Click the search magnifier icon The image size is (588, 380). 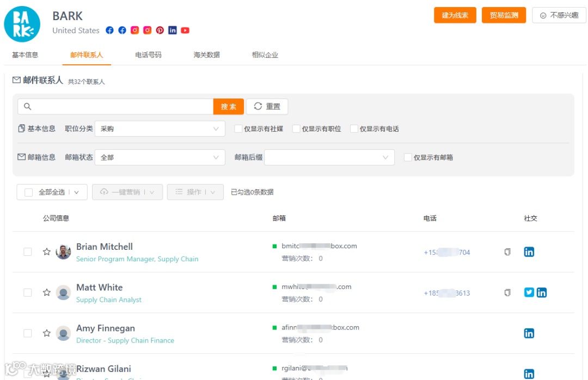tap(27, 107)
